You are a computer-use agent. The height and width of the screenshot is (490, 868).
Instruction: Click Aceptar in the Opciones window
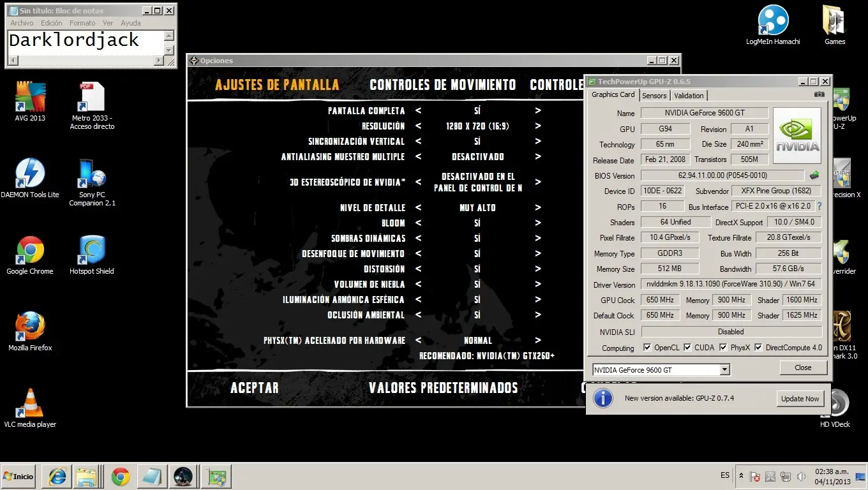(x=255, y=387)
